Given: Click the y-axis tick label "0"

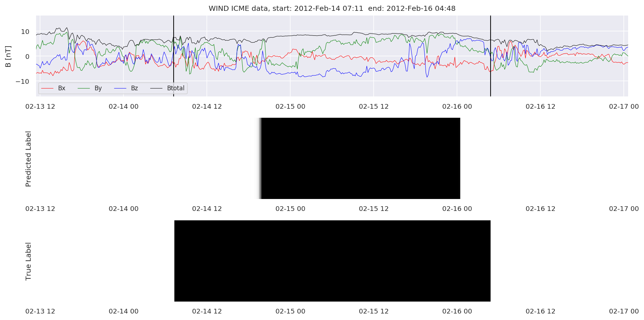Looking at the screenshot, I should [x=27, y=57].
